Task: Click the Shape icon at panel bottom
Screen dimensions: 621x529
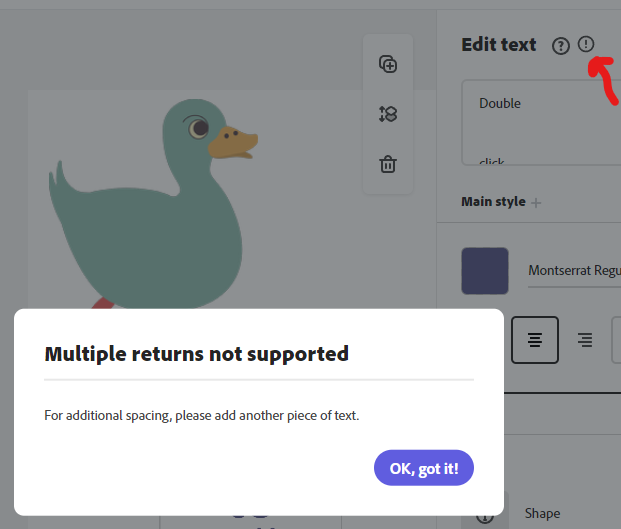Action: point(485,514)
